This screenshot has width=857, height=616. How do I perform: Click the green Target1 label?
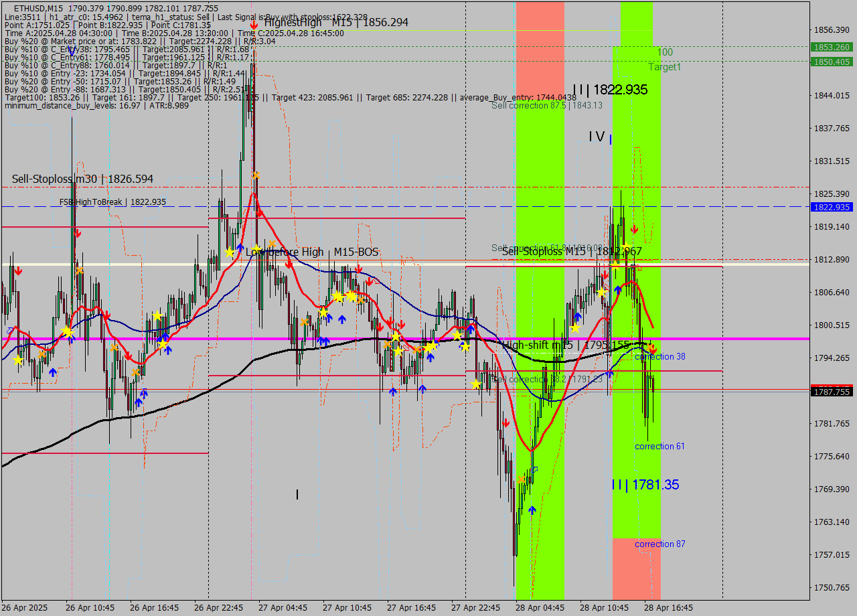(x=664, y=66)
